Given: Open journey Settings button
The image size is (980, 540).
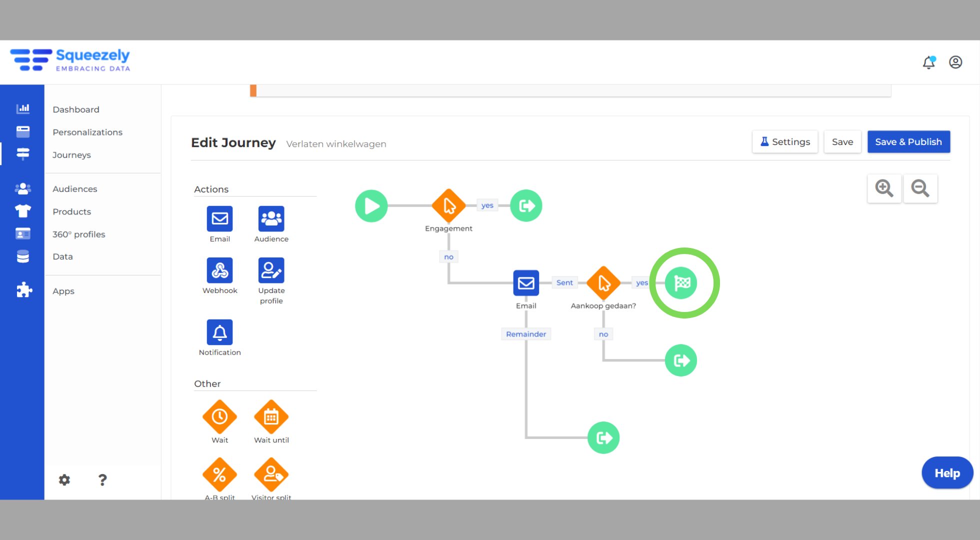Looking at the screenshot, I should click(785, 142).
